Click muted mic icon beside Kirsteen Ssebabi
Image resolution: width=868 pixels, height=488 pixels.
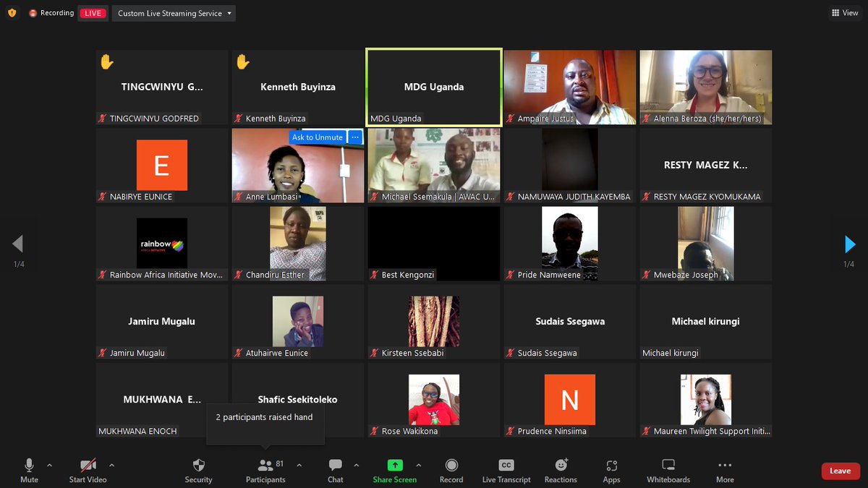375,353
